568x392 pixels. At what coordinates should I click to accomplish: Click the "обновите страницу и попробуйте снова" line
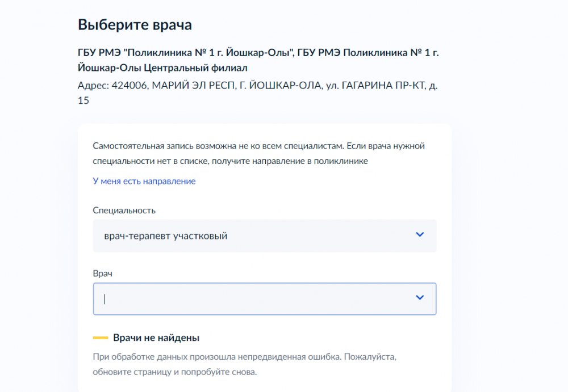coord(175,373)
